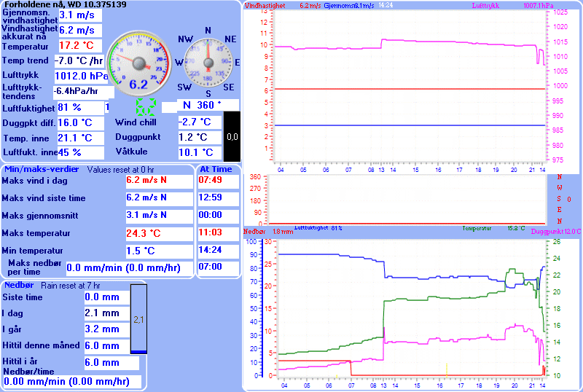Click the Maks vind i dag time 07:49
The image size is (583, 392).
coord(216,179)
